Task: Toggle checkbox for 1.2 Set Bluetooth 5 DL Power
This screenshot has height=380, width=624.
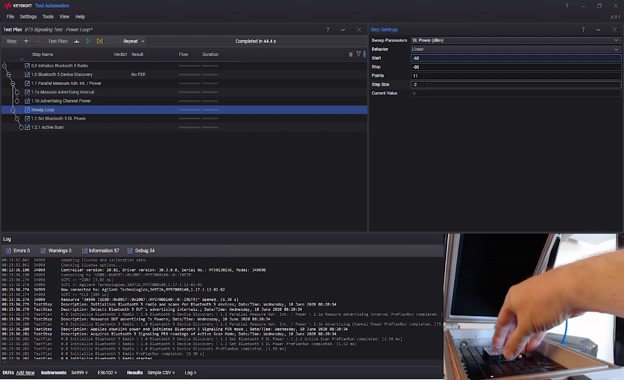Action: [27, 118]
